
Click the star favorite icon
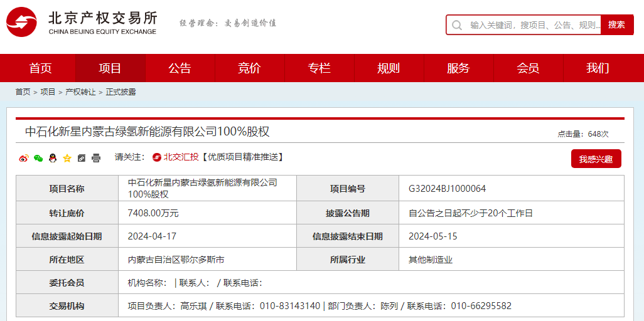tap(67, 158)
